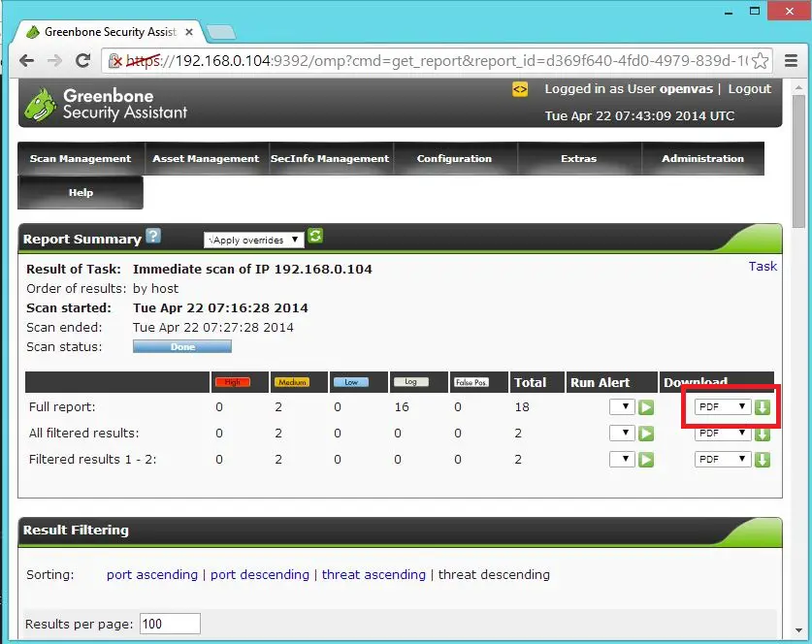Download the All filtered results report
The width and height of the screenshot is (812, 644).
pos(763,434)
